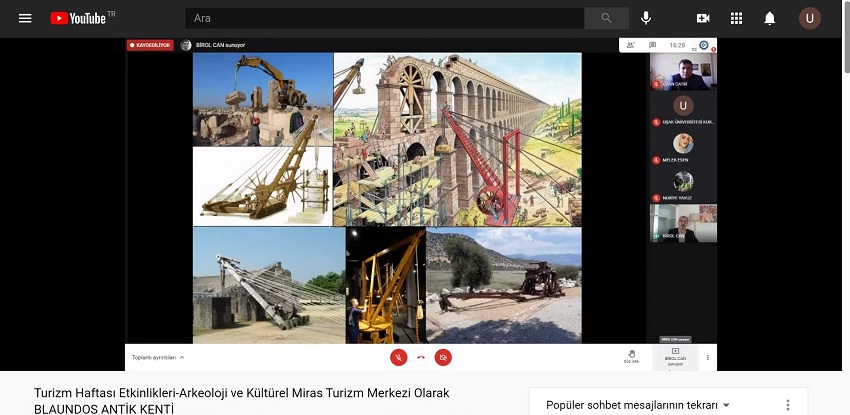The height and width of the screenshot is (415, 850).
Task: Open the create video camera icon
Action: coord(703,18)
